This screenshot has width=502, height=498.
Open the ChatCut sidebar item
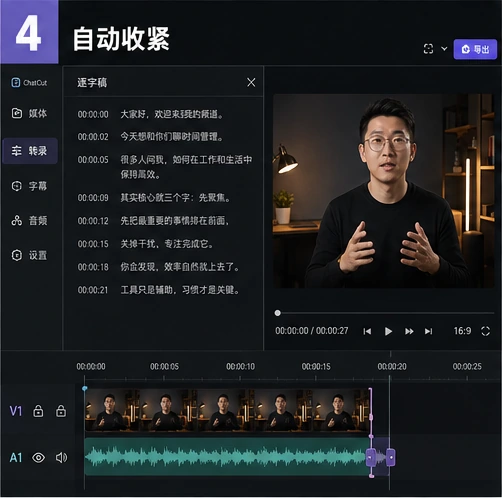coord(29,82)
